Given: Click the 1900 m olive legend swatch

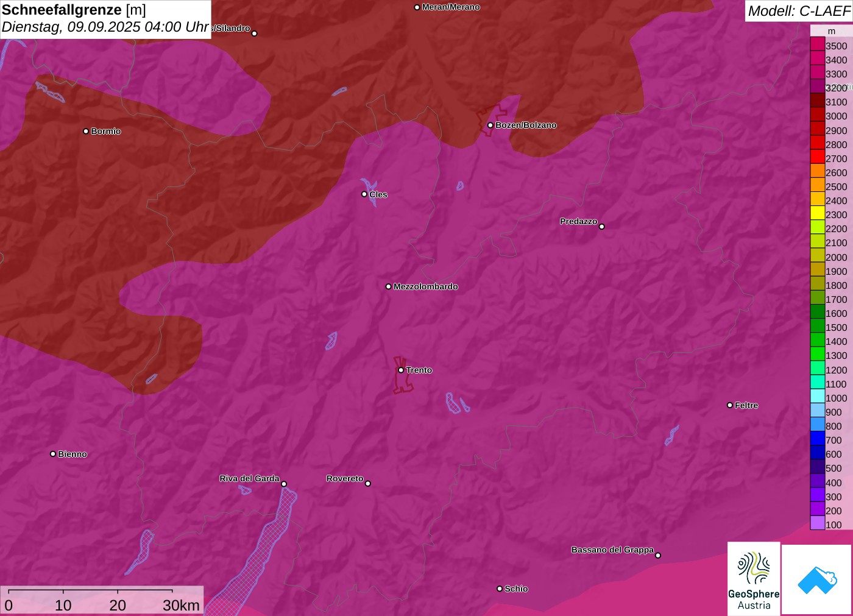Looking at the screenshot, I should [817, 269].
